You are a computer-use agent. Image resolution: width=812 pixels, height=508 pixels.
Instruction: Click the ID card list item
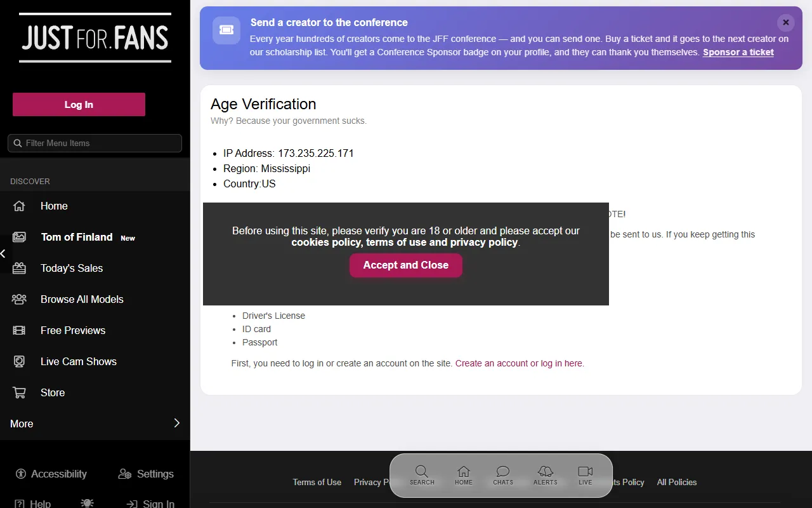pos(256,329)
